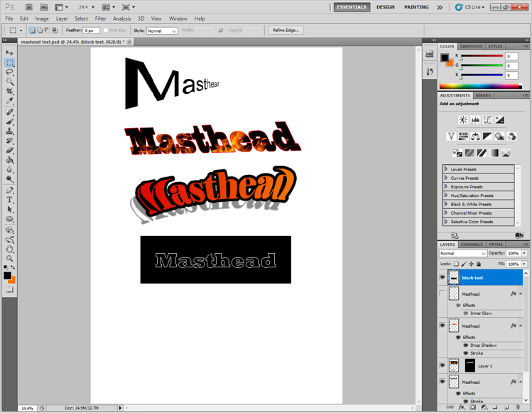
Task: Open the CS Live dropdown
Action: pos(471,7)
